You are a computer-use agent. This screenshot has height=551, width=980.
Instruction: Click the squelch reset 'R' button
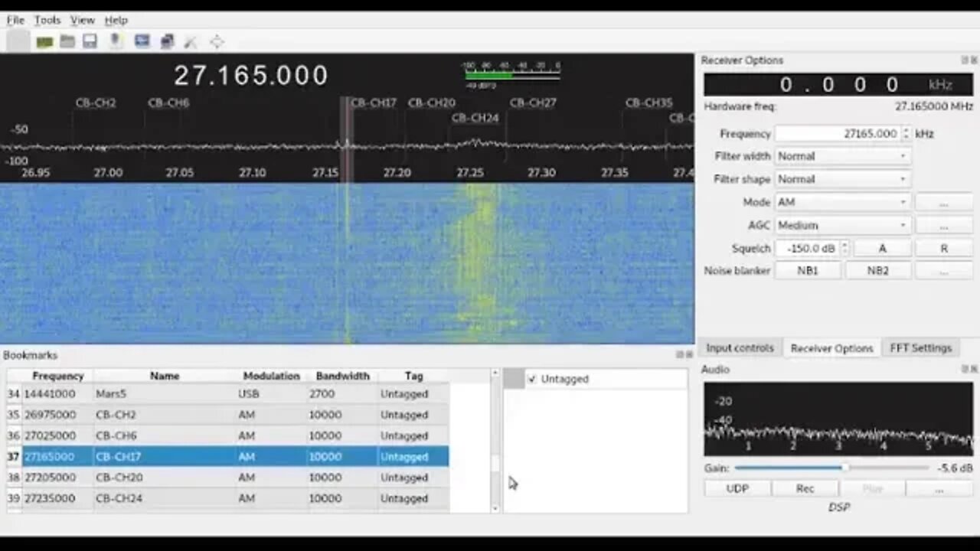pos(944,248)
